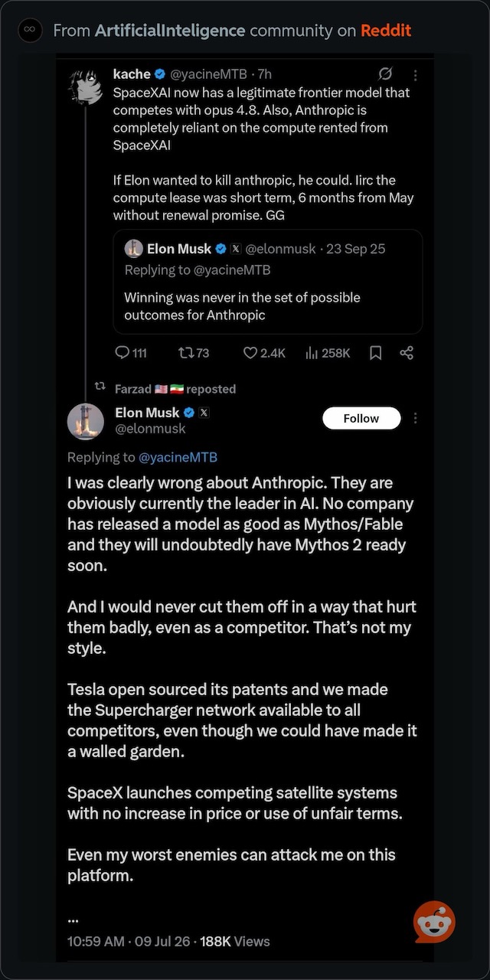Click the Reddit mascot floating icon
This screenshot has height=980, width=490.
point(434,922)
